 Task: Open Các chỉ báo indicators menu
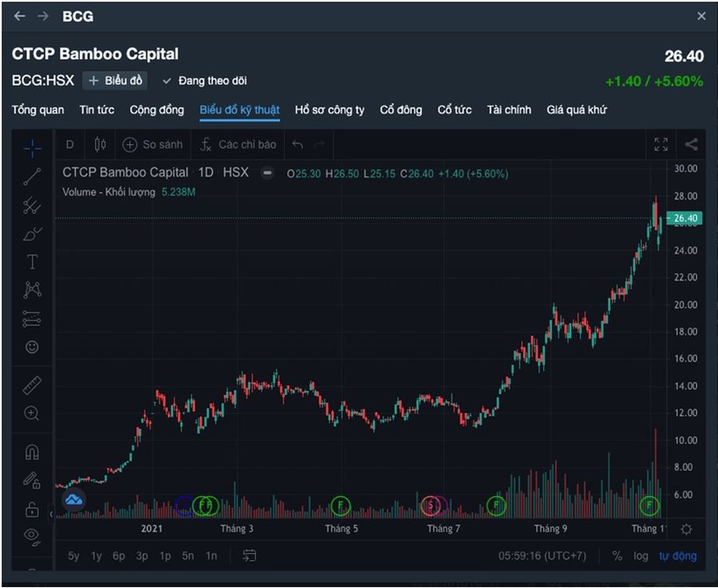[238, 144]
